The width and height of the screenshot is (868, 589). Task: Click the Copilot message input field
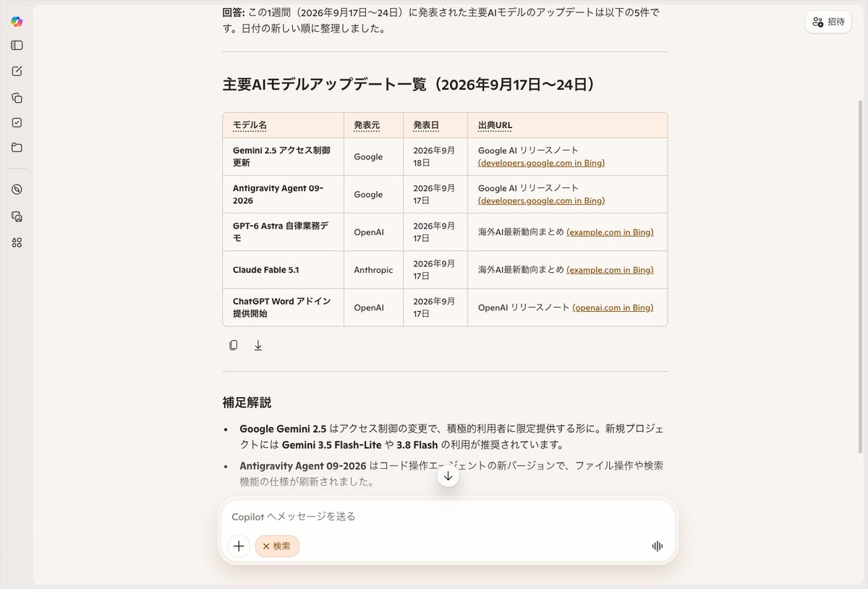448,517
